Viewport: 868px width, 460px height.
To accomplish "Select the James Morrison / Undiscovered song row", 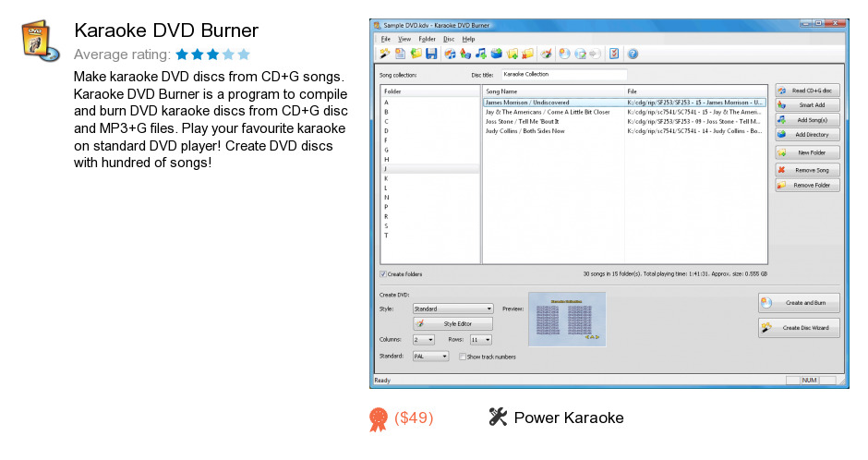I will click(x=624, y=103).
